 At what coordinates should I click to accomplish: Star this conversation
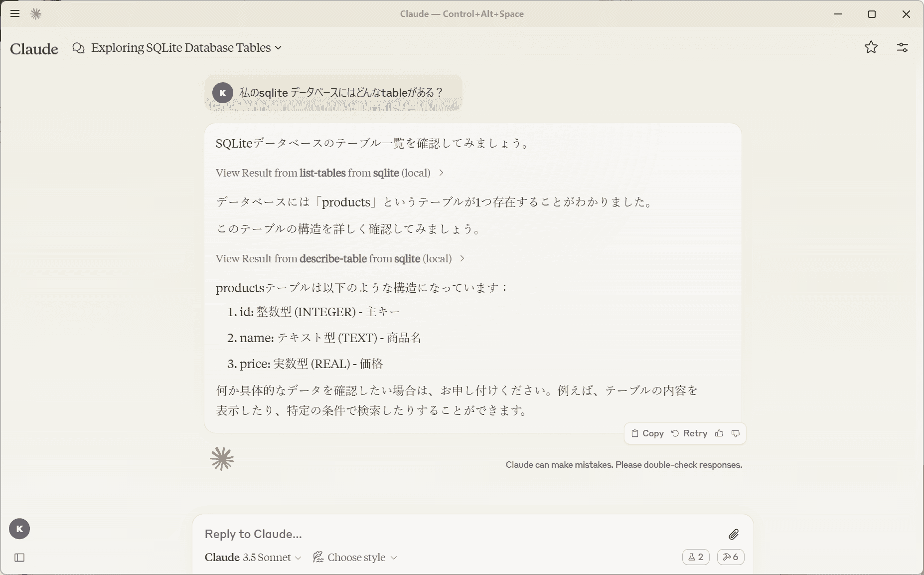tap(871, 47)
